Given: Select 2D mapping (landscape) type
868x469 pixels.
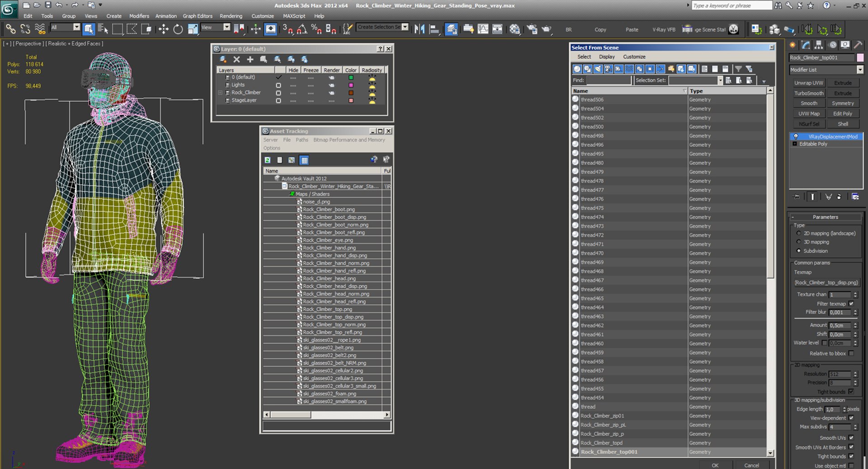Looking at the screenshot, I should click(798, 233).
